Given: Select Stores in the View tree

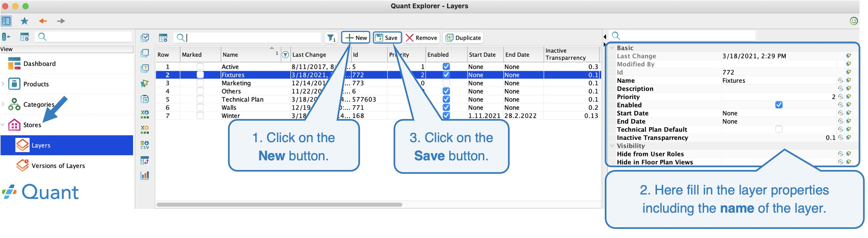Looking at the screenshot, I should (x=32, y=125).
